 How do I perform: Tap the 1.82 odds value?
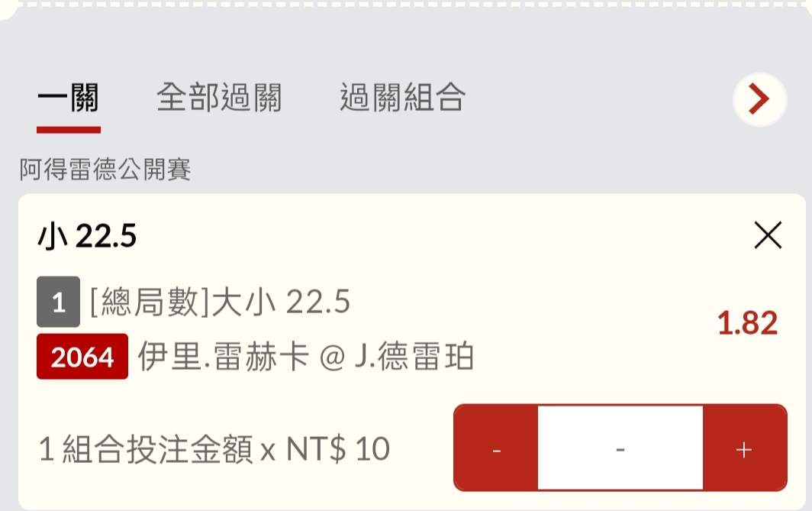point(747,324)
